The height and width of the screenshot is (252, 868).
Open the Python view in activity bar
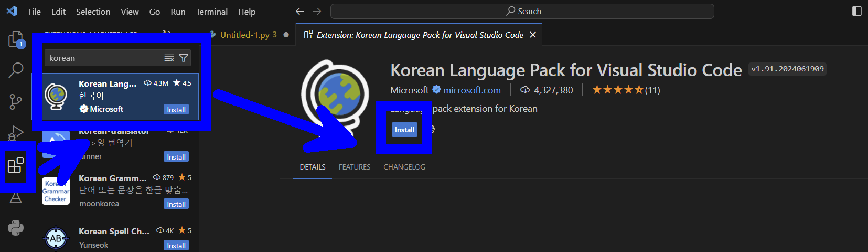16,227
